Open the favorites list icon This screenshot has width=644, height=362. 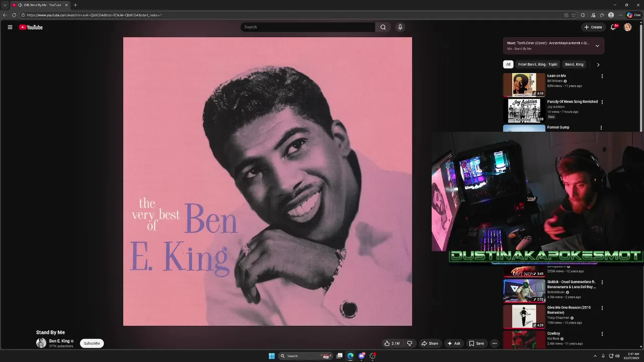point(602,15)
